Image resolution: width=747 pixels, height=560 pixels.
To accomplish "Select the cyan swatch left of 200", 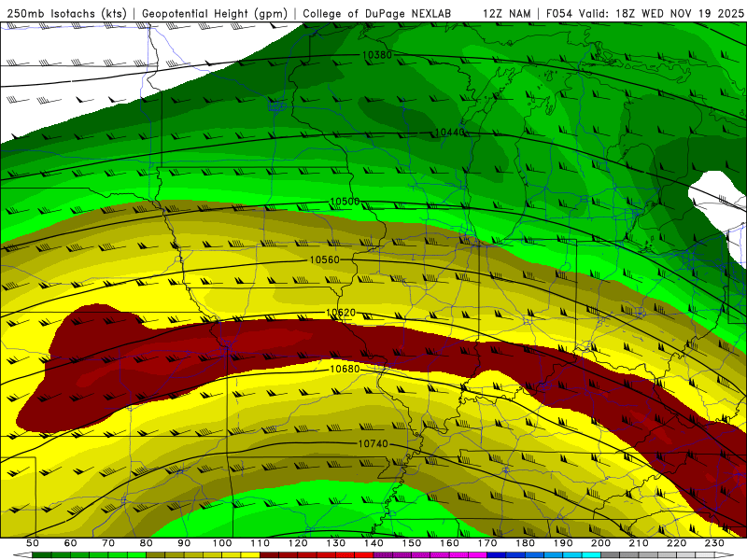I will pos(591,555).
